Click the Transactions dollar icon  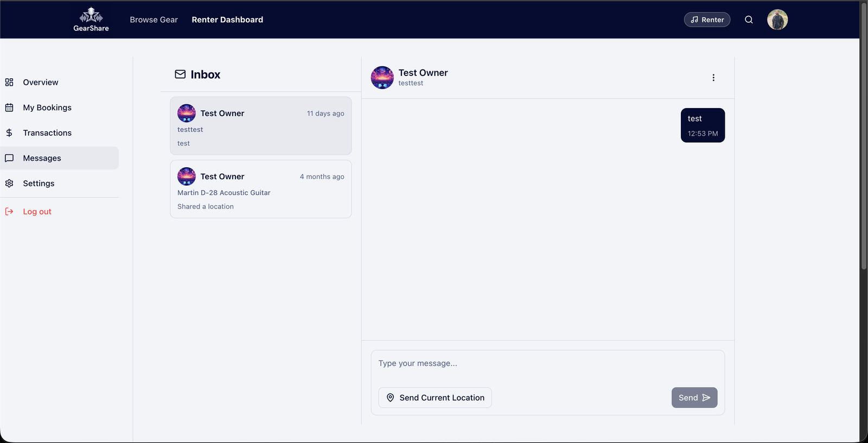(9, 133)
